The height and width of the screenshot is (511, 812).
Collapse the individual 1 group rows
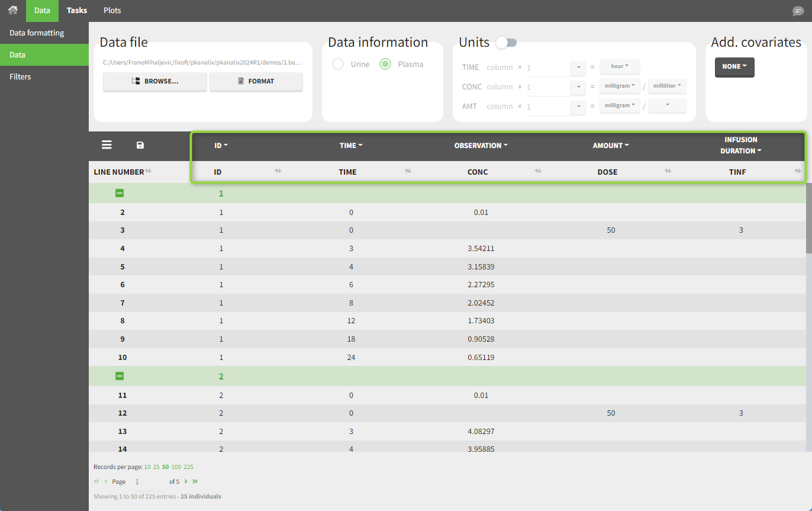120,193
